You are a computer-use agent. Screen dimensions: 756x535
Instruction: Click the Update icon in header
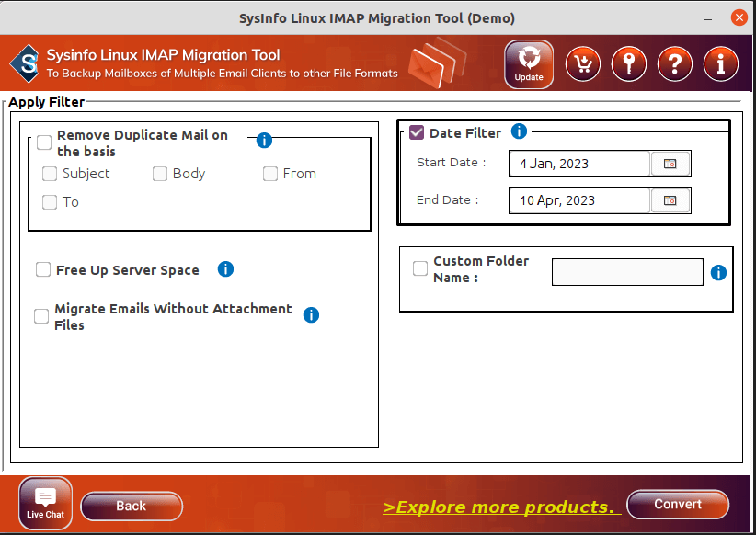coord(529,64)
